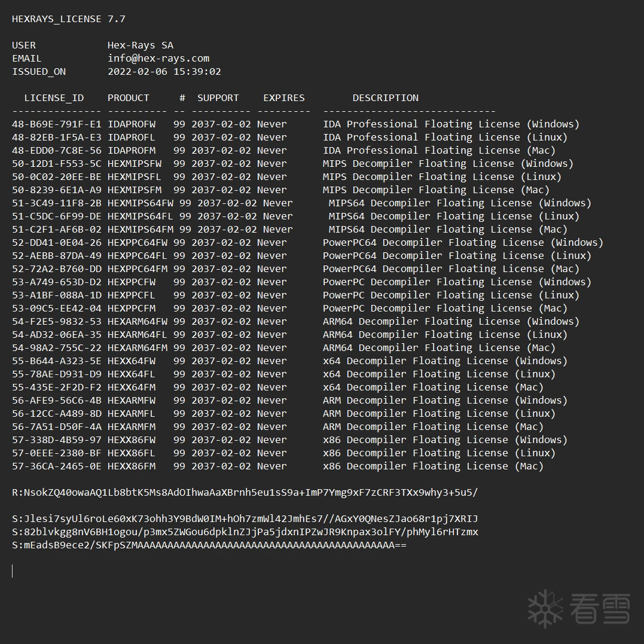Click the USER field label
Screen dimensions: 644x644
point(24,45)
